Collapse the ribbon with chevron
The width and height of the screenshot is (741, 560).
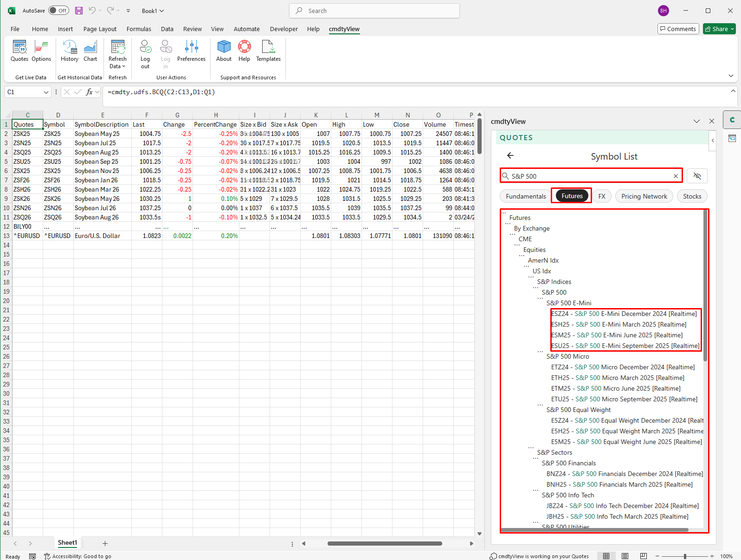point(731,76)
